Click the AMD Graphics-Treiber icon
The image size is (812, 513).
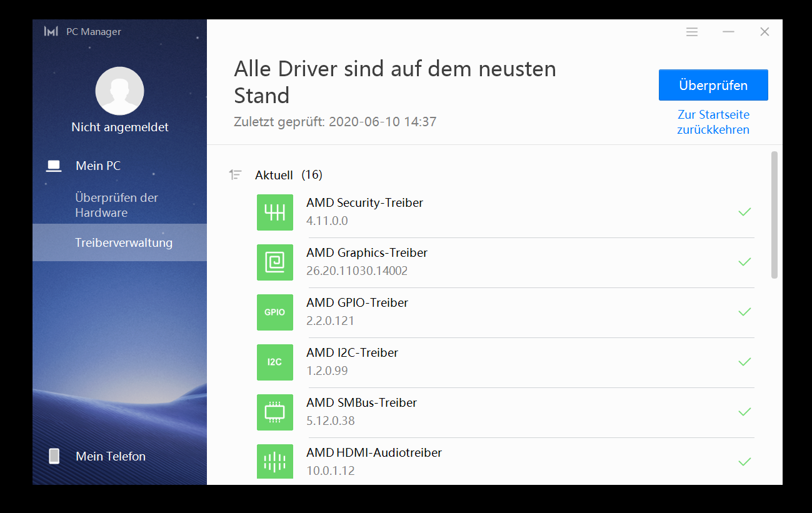tap(275, 262)
